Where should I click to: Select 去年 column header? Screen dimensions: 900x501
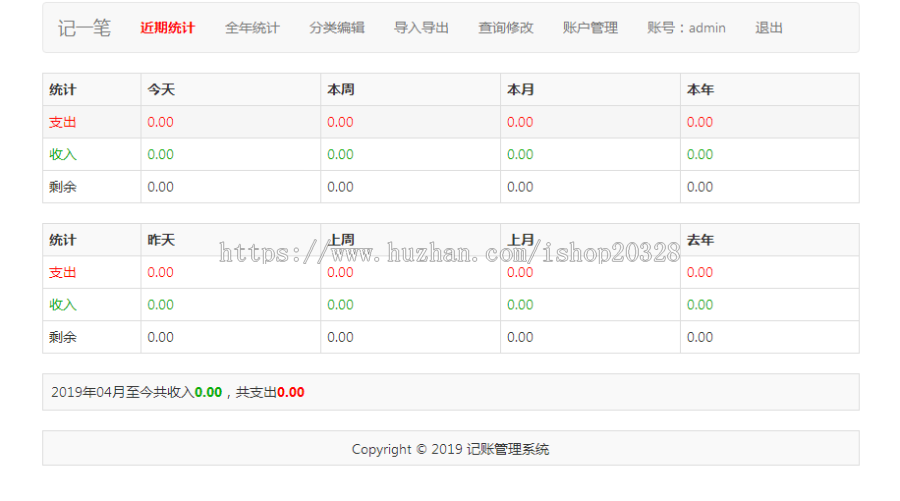tap(700, 240)
